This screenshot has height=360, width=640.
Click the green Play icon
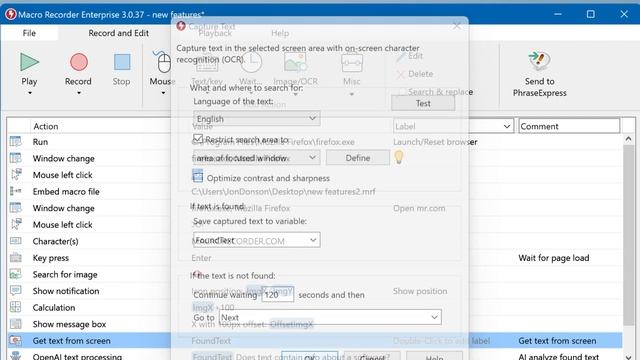29,62
